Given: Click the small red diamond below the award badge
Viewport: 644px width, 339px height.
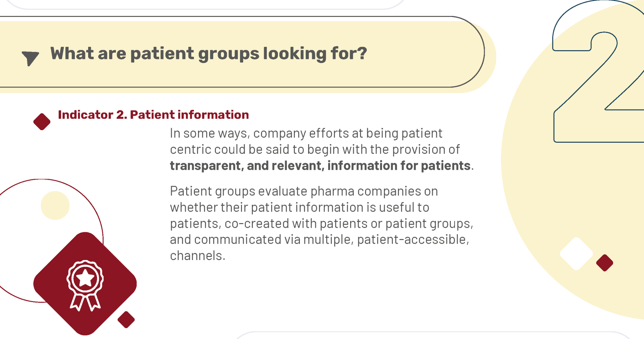Looking at the screenshot, I should coord(126,319).
